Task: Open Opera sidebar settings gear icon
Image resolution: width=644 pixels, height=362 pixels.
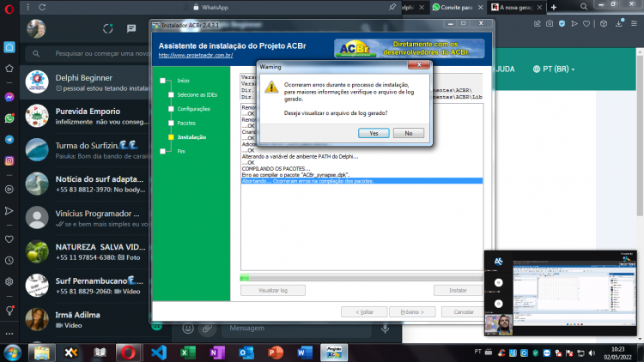Action: [9, 282]
